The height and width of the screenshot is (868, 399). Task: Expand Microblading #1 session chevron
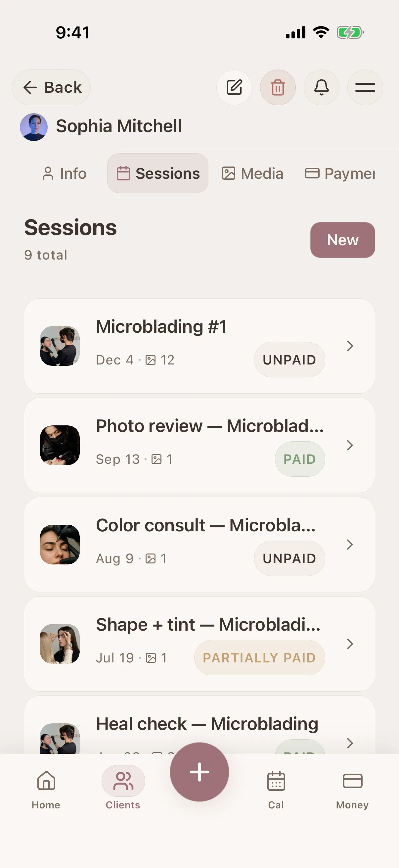(350, 346)
